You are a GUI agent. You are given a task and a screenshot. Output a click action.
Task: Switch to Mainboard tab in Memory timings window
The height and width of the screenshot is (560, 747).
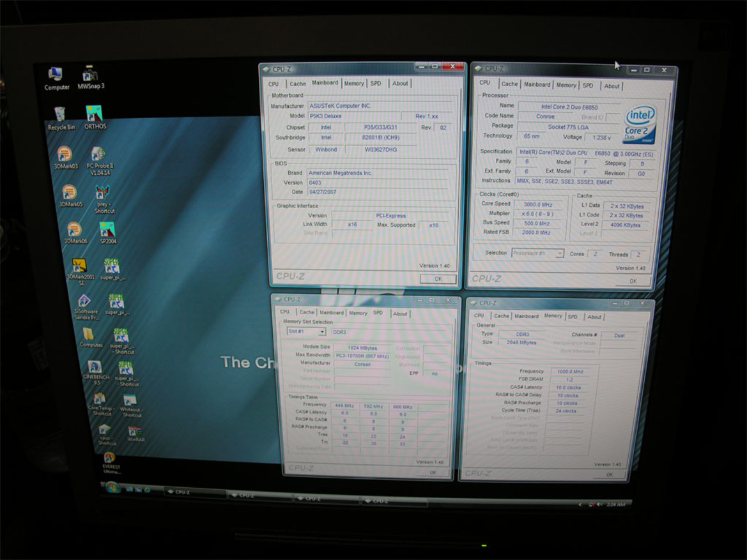[527, 316]
